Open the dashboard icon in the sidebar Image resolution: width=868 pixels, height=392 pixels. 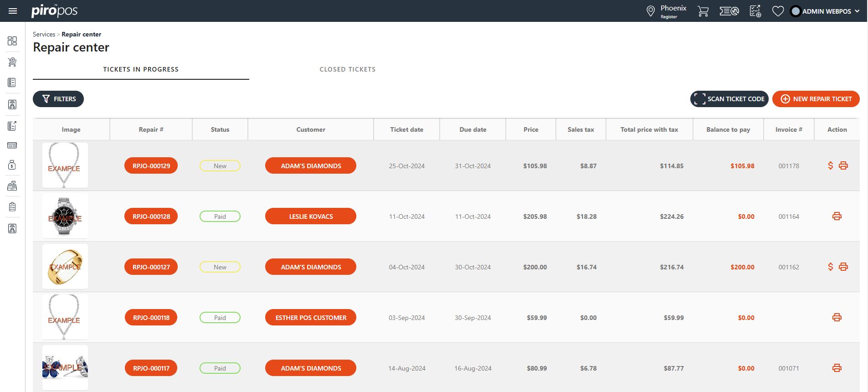pyautogui.click(x=12, y=41)
